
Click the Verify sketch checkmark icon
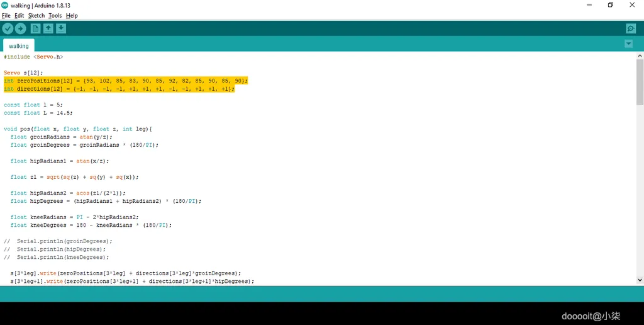(x=8, y=28)
